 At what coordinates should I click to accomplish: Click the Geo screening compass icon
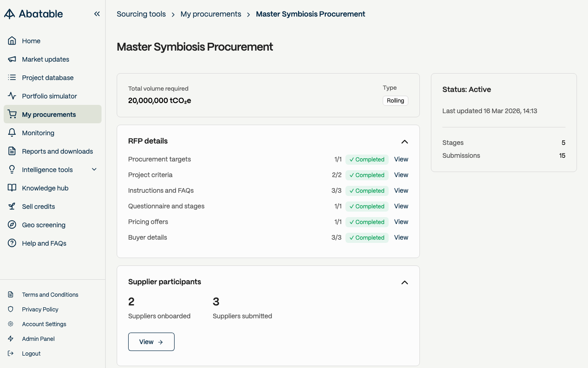pos(12,225)
